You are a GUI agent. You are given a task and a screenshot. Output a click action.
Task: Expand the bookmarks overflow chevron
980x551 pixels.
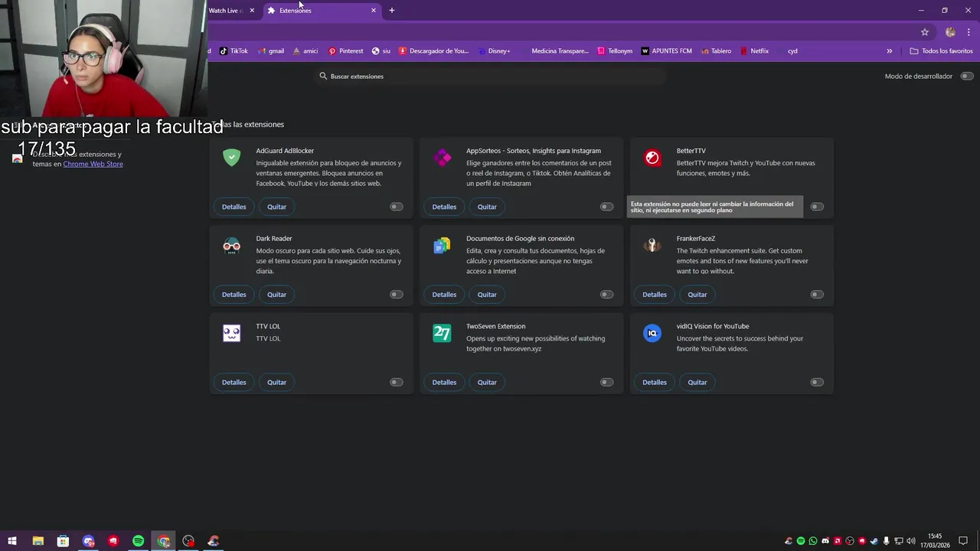tap(890, 51)
